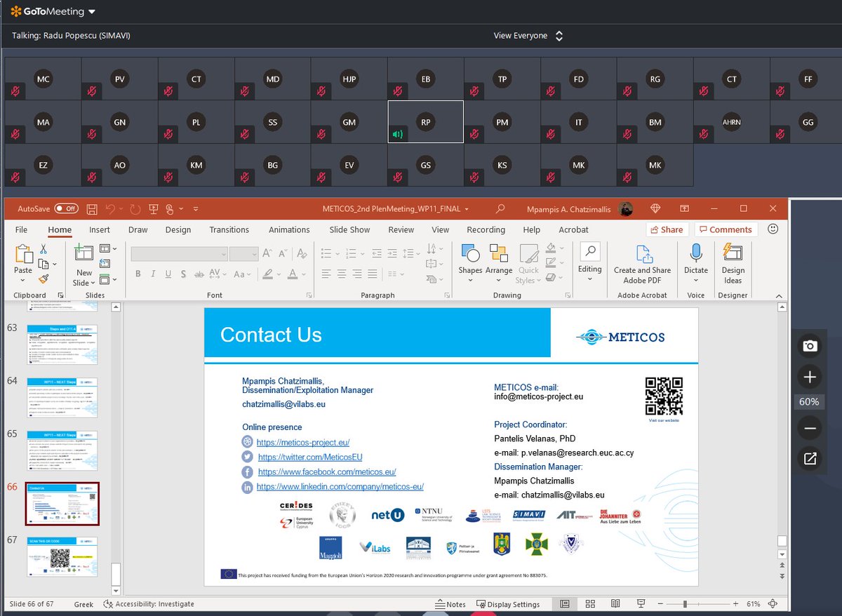Toggle Center text alignment

pos(342,274)
